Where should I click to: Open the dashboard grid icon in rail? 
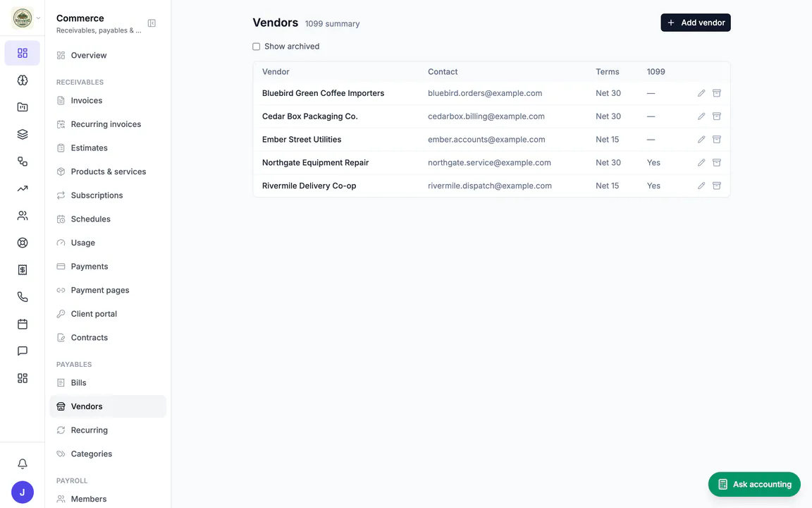[x=23, y=53]
